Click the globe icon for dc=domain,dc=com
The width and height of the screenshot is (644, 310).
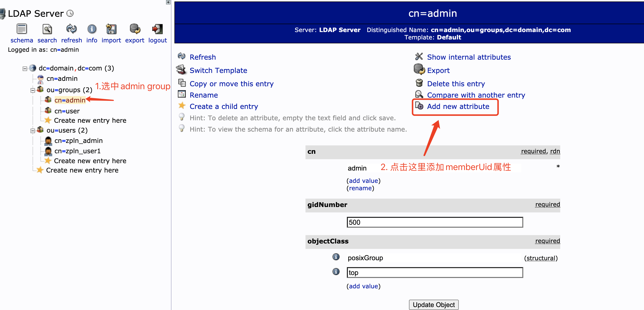pyautogui.click(x=33, y=68)
